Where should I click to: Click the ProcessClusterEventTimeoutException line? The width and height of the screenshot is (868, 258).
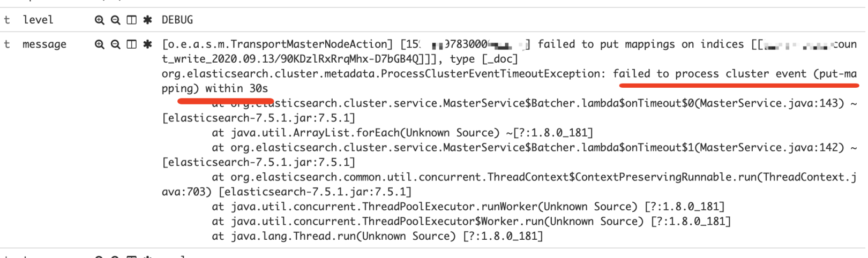[x=509, y=81]
